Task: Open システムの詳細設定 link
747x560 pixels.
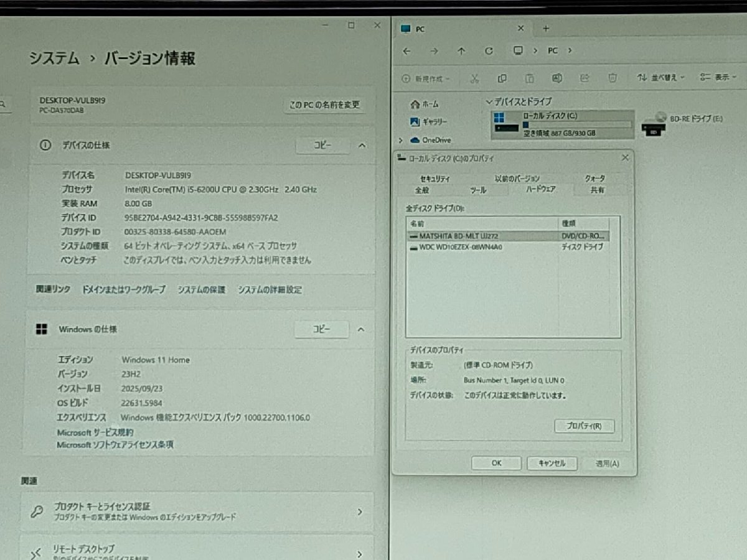Action: 270,290
